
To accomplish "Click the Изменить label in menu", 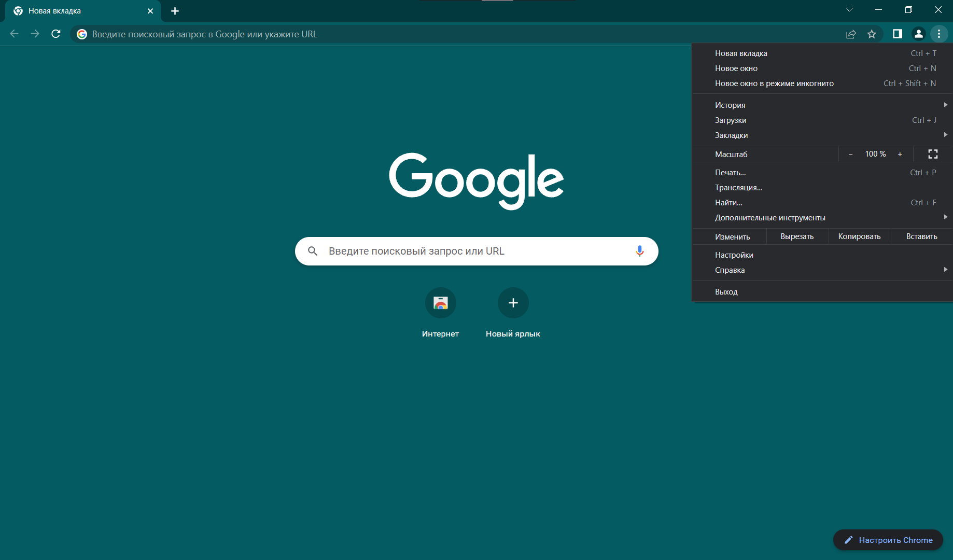I will coord(733,237).
